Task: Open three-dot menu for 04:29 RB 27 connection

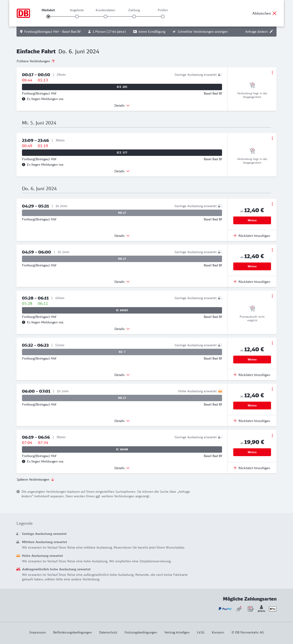Action: point(272,204)
